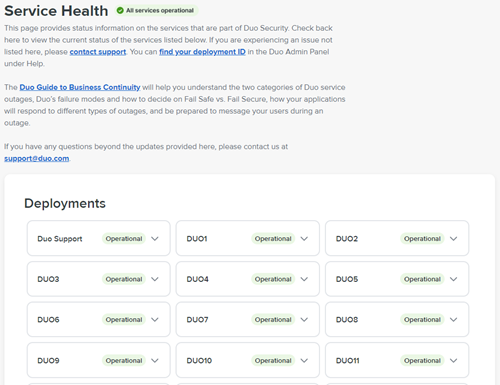Select the DUO1 card label

(197, 239)
